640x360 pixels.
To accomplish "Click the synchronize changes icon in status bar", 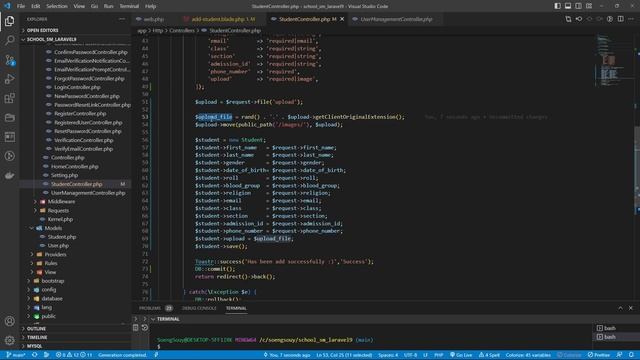I will (35, 355).
